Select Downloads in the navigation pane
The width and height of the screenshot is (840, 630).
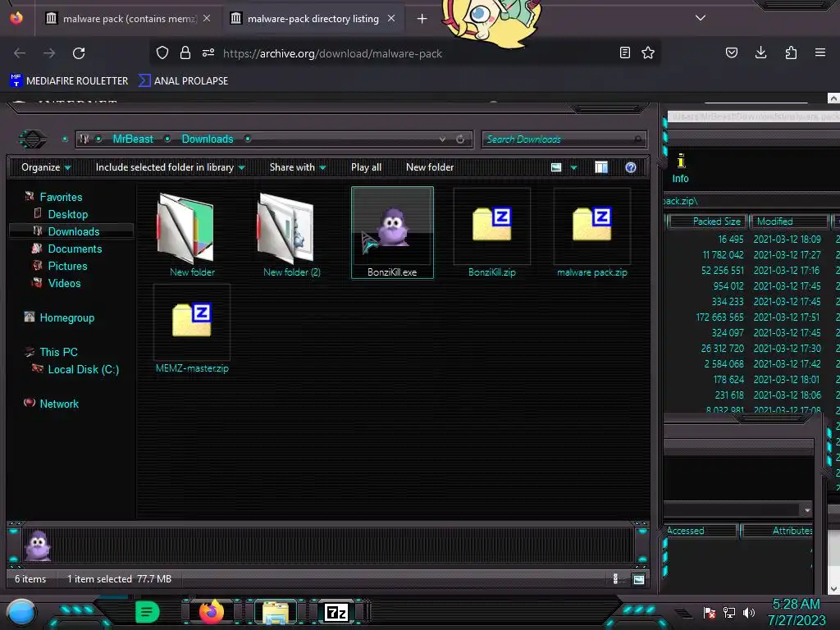pos(73,231)
